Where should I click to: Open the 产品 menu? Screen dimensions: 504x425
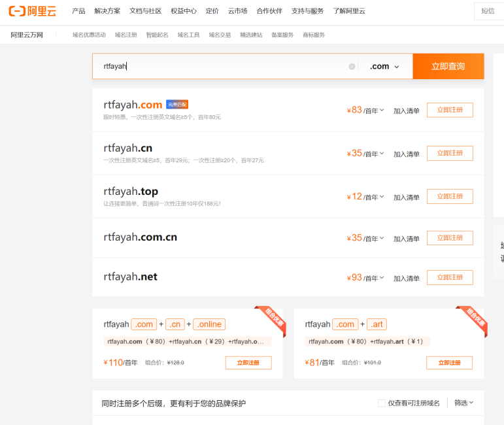point(78,11)
